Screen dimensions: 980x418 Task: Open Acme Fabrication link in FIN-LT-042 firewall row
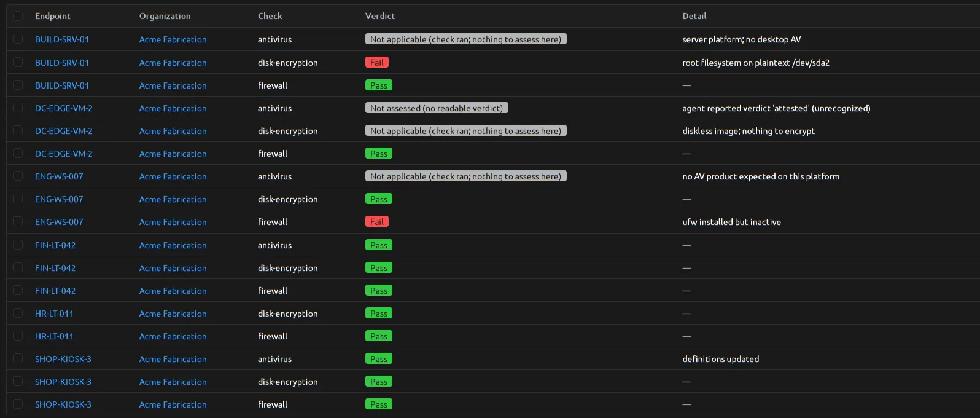pos(173,291)
